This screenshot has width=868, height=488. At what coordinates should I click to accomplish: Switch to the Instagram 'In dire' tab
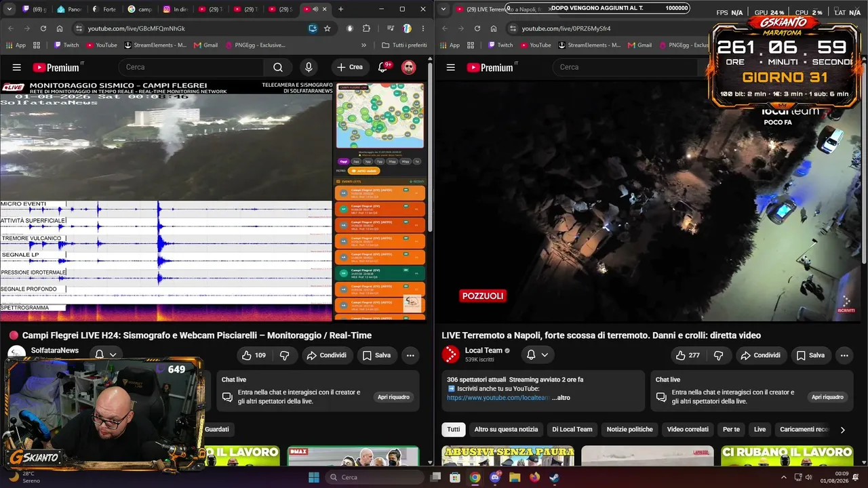point(175,9)
